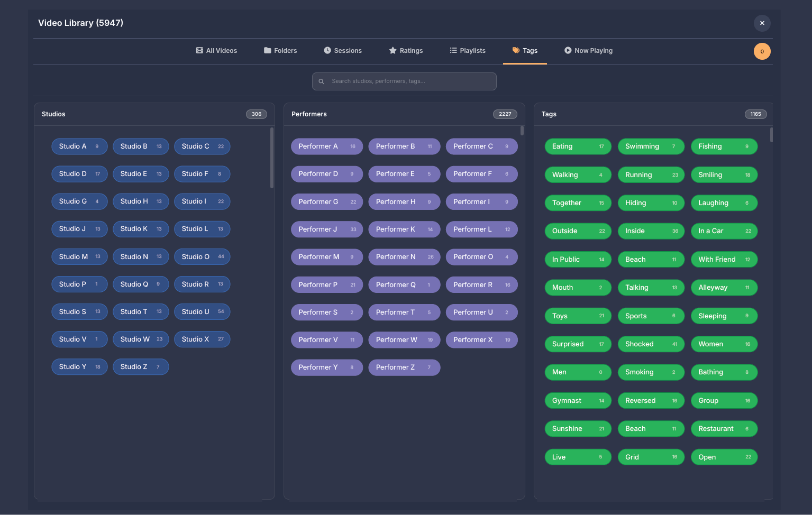Screen dimensions: 812x515
Task: Click the Studios panel scrollbar
Action: pyautogui.click(x=272, y=158)
